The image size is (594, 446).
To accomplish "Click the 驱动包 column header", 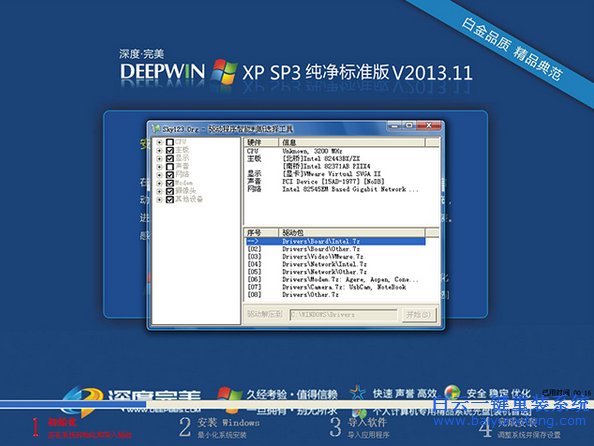I will [x=352, y=232].
